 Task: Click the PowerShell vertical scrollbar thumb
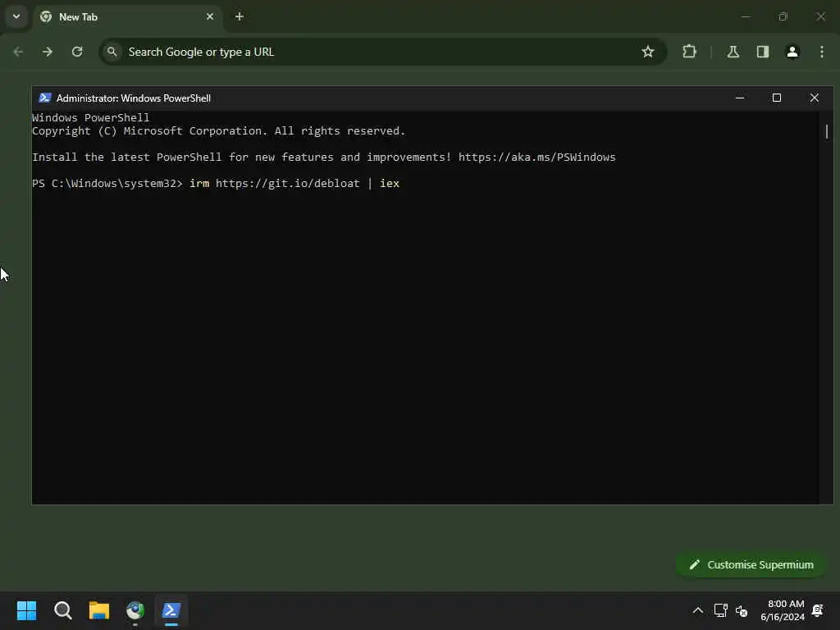click(x=827, y=131)
